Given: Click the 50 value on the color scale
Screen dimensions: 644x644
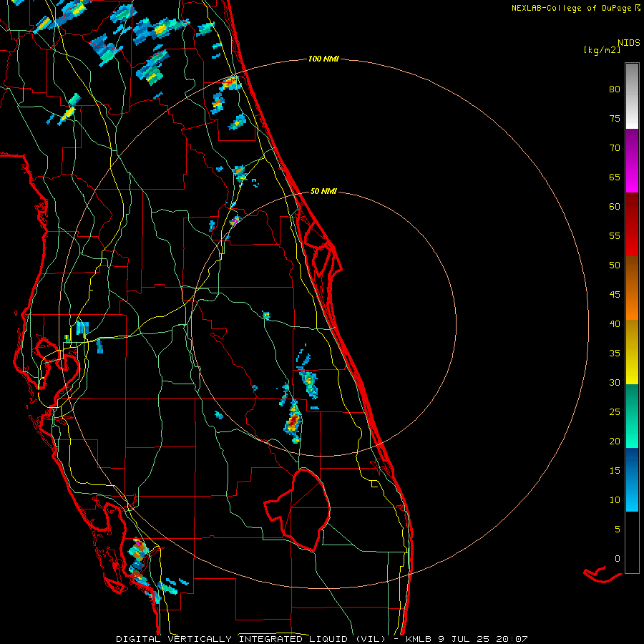Looking at the screenshot, I should [x=615, y=265].
